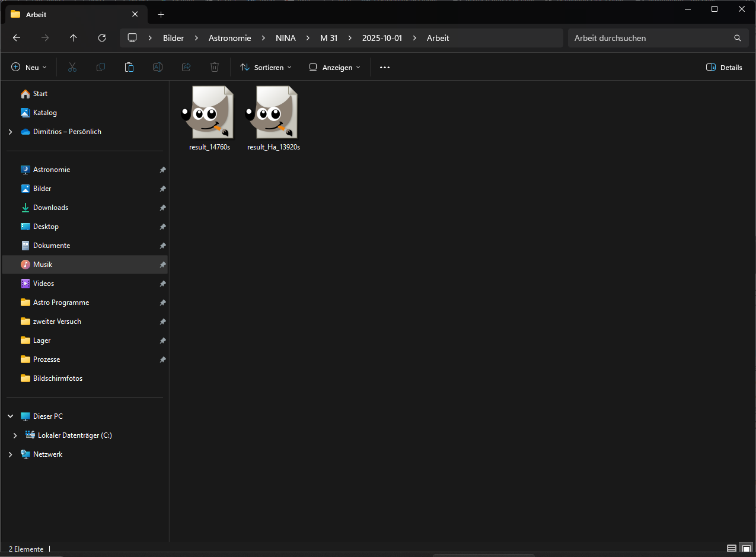The image size is (756, 557).
Task: Open the Anzeigen dropdown
Action: (x=334, y=68)
